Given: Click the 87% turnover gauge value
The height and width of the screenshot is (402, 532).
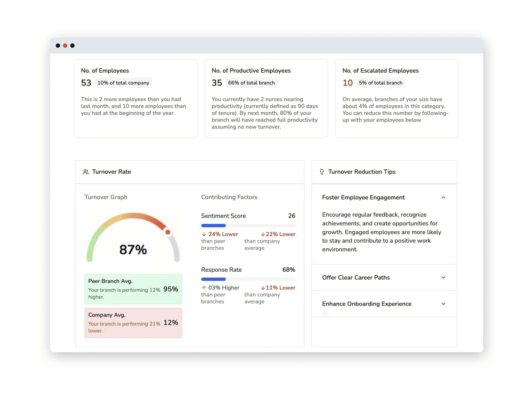Looking at the screenshot, I should (133, 249).
